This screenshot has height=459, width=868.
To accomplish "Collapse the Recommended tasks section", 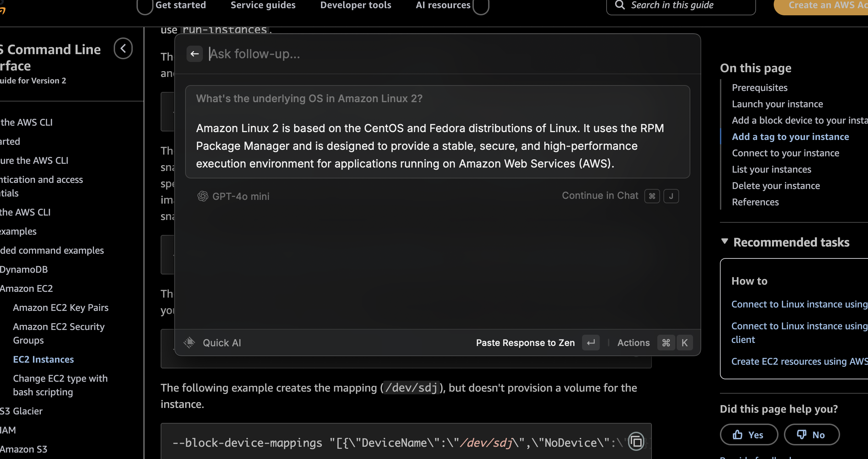I will [x=725, y=242].
